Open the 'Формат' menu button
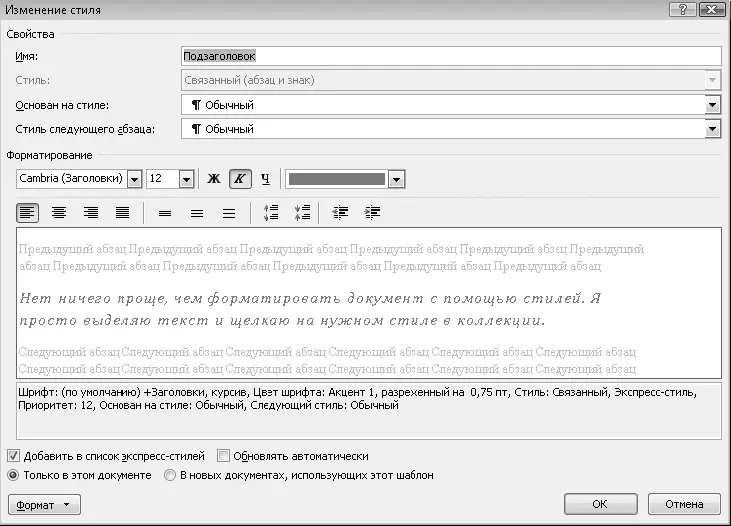Viewport: 731px width, 526px height. tap(43, 504)
